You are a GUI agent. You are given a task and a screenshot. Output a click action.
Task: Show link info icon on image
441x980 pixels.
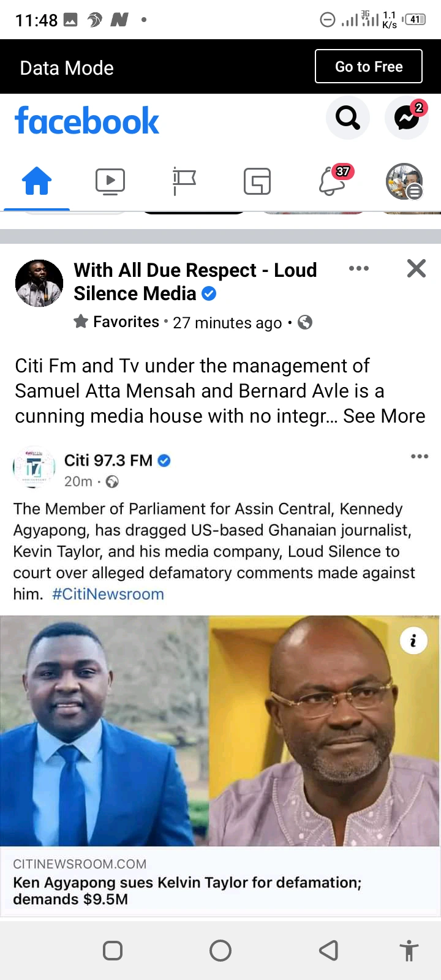[x=413, y=641]
